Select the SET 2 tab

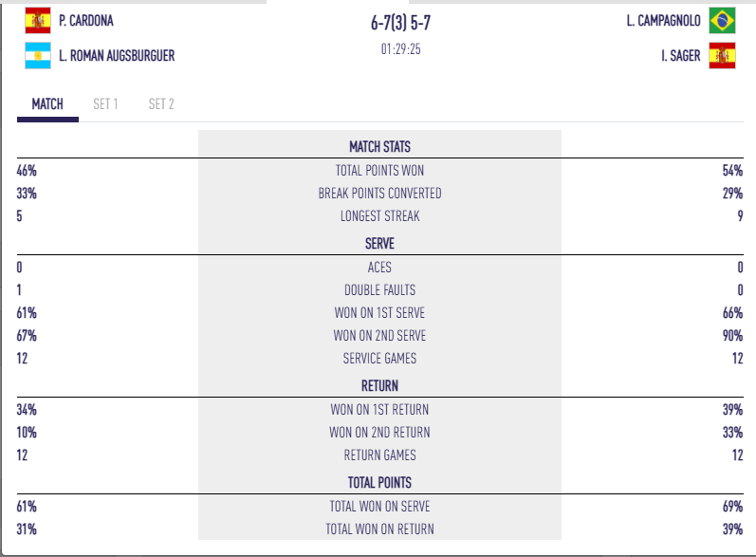tap(161, 103)
